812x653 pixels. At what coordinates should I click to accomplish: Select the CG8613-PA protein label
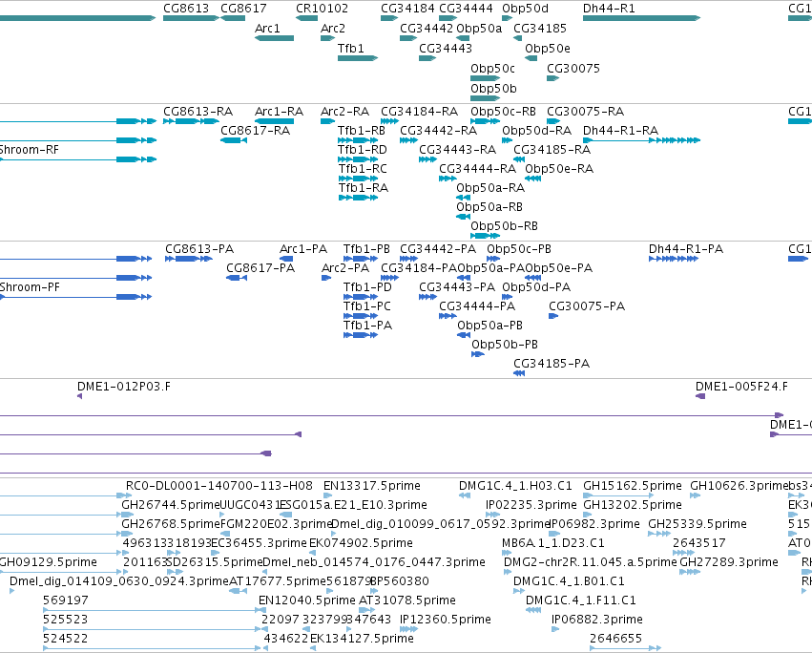pyautogui.click(x=199, y=249)
